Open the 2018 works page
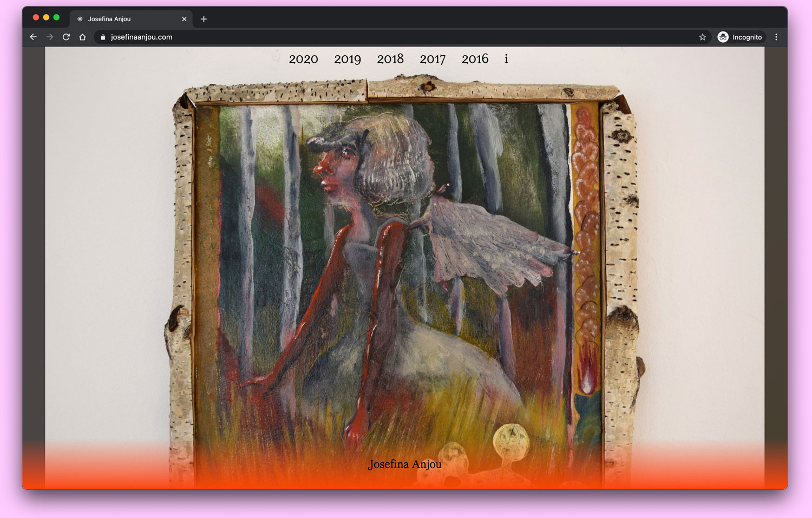Viewport: 812px width, 518px height. click(x=390, y=59)
